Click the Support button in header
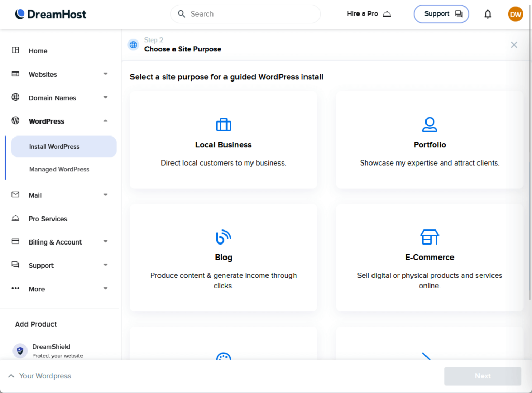The height and width of the screenshot is (393, 532). 441,14
